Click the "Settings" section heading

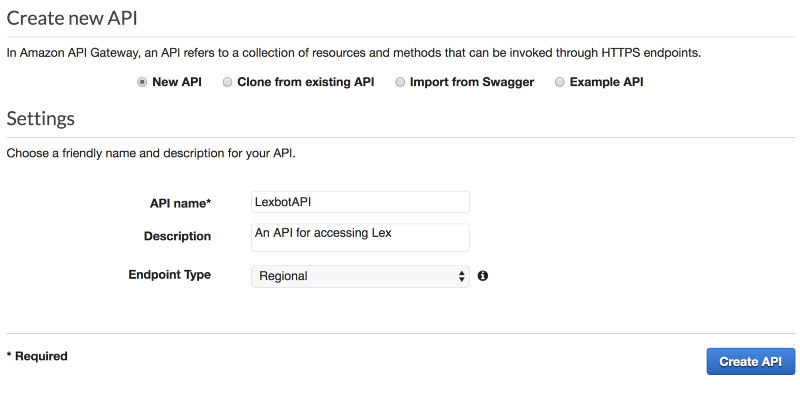pyautogui.click(x=40, y=118)
